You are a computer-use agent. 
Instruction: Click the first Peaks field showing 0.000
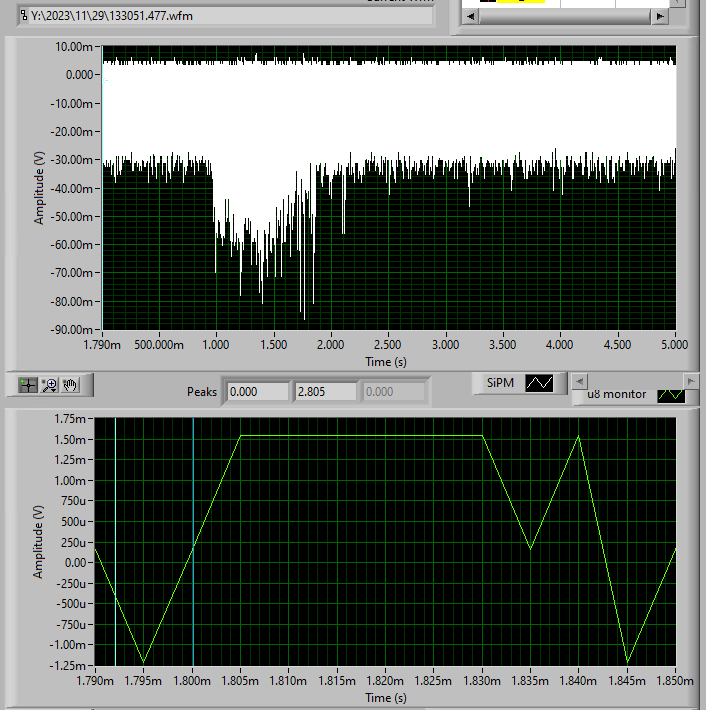pyautogui.click(x=258, y=392)
